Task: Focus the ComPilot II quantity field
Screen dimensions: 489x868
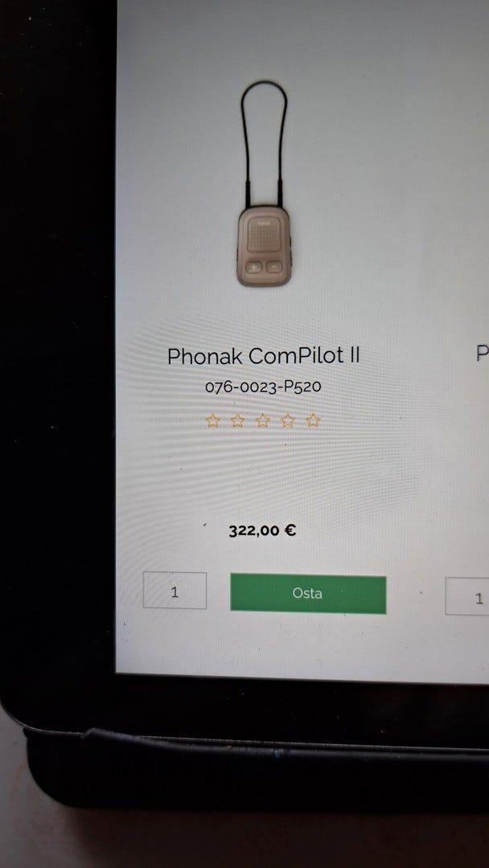Action: [x=175, y=591]
